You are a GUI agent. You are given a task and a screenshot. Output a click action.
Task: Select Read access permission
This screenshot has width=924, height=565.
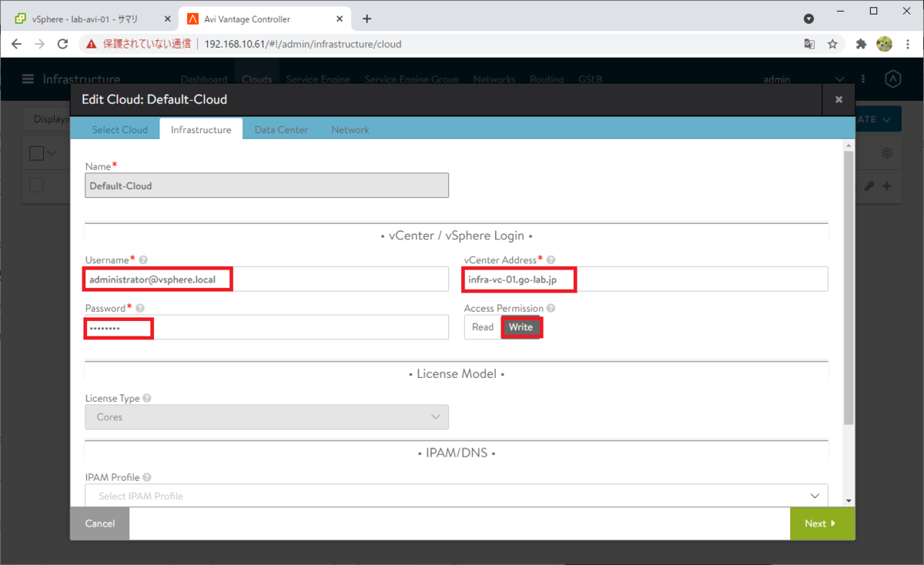tap(483, 327)
